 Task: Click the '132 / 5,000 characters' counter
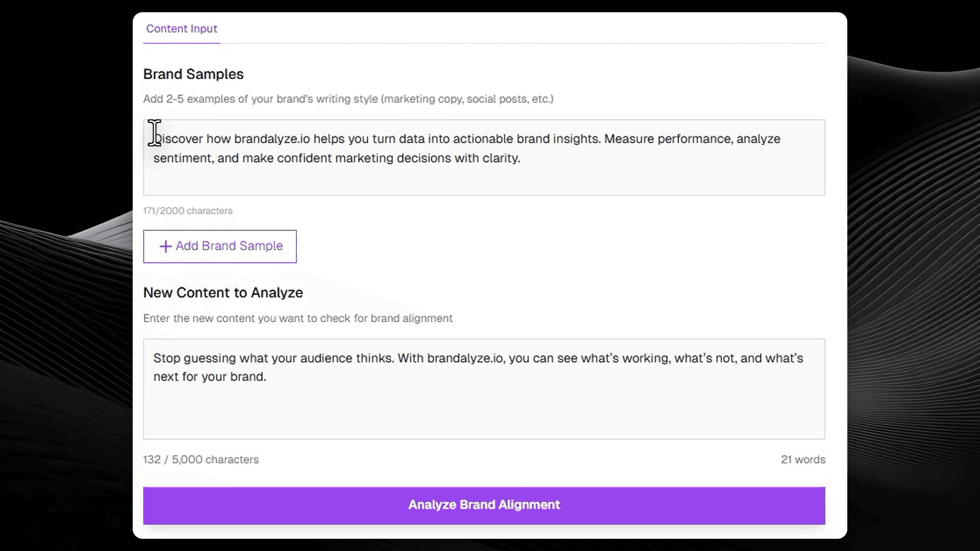201,459
